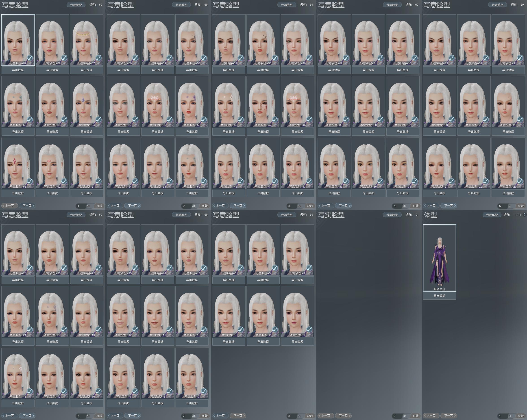This screenshot has width=527, height=420.
Task: Focus the page field showing 0 in 写实脸型
Action: [x=397, y=416]
